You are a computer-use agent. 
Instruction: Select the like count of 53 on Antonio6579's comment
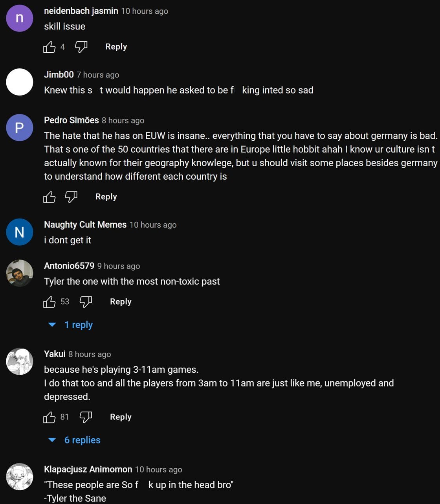[65, 302]
